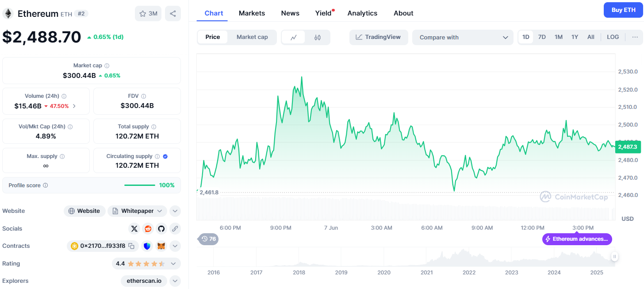Open the chart more options ellipsis
644x289 pixels.
(635, 37)
